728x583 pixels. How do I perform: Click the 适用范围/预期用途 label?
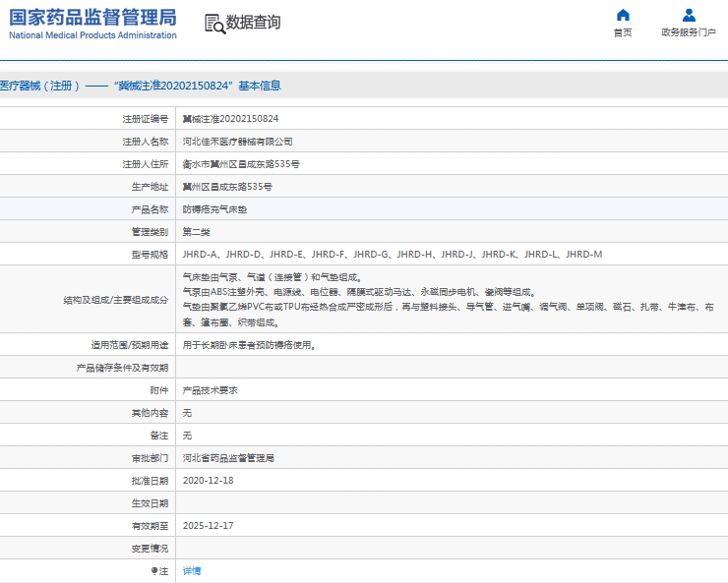(x=130, y=345)
